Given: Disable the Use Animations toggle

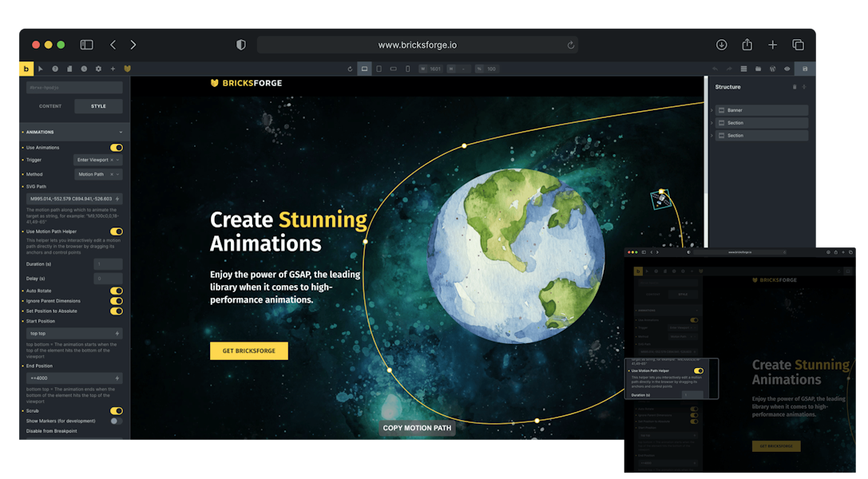Looking at the screenshot, I should click(x=117, y=148).
